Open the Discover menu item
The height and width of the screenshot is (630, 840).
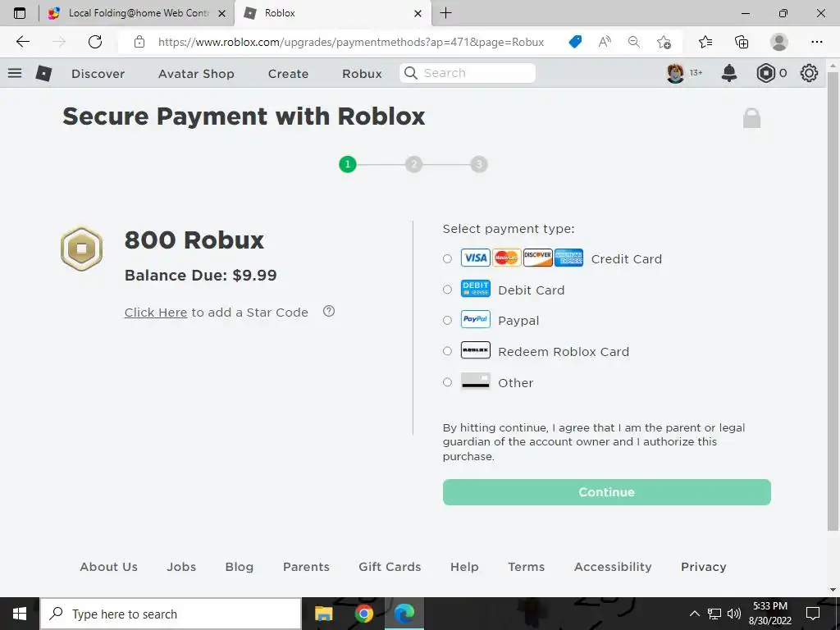98,73
